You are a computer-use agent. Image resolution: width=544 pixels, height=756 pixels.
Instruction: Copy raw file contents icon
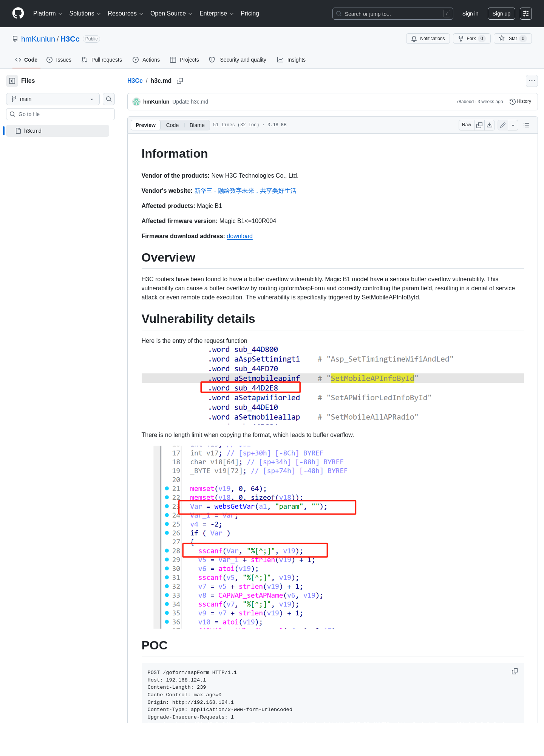click(479, 125)
